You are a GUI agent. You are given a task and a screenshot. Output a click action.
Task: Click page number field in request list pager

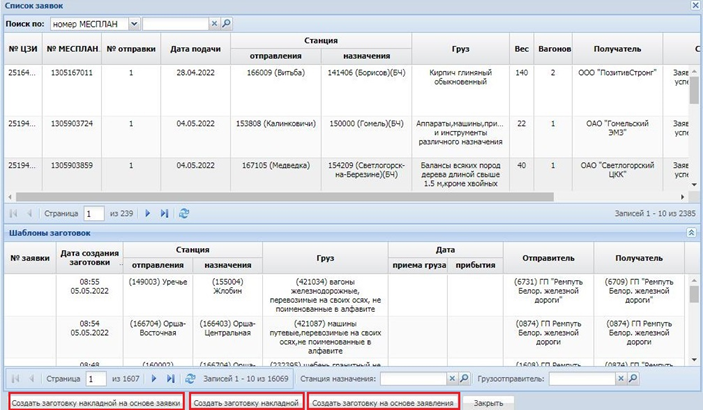pyautogui.click(x=94, y=214)
